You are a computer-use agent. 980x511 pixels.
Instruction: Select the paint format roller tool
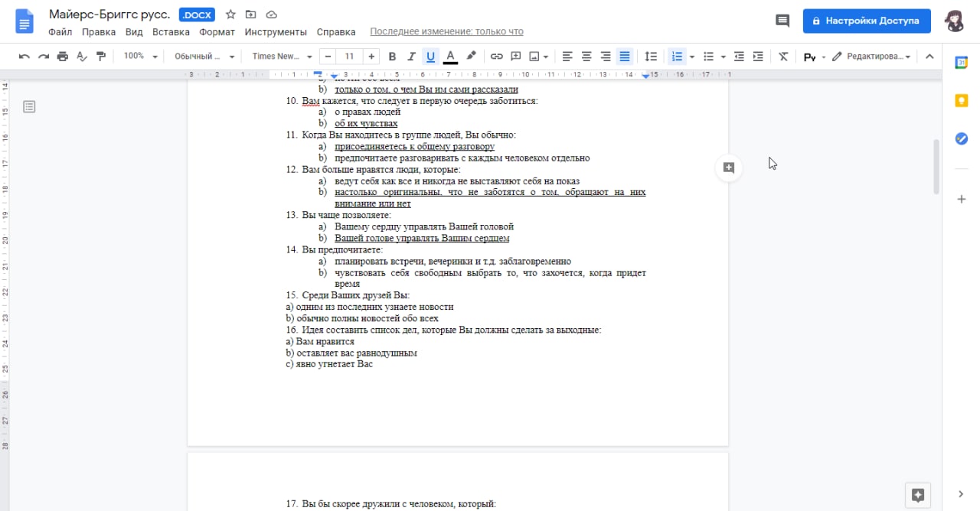101,56
